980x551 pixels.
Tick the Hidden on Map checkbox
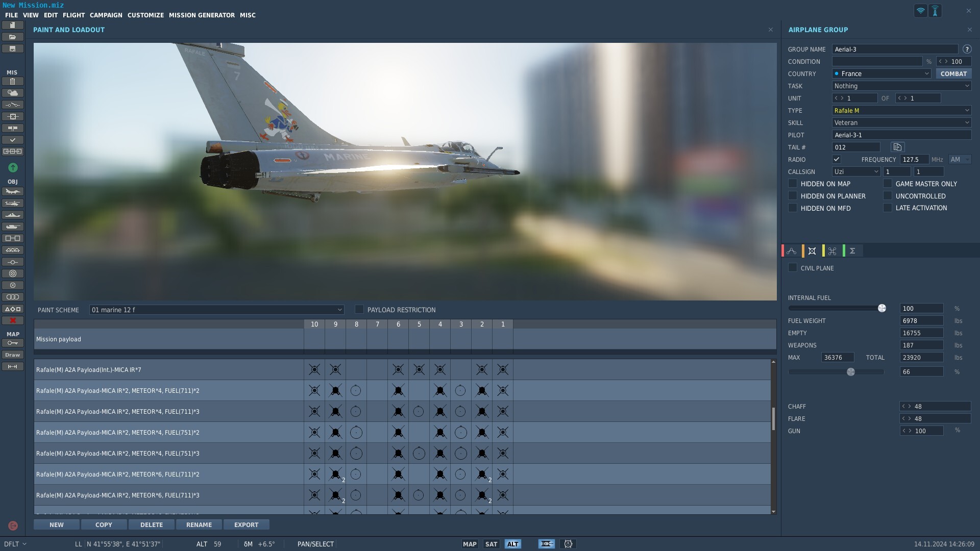tap(793, 183)
